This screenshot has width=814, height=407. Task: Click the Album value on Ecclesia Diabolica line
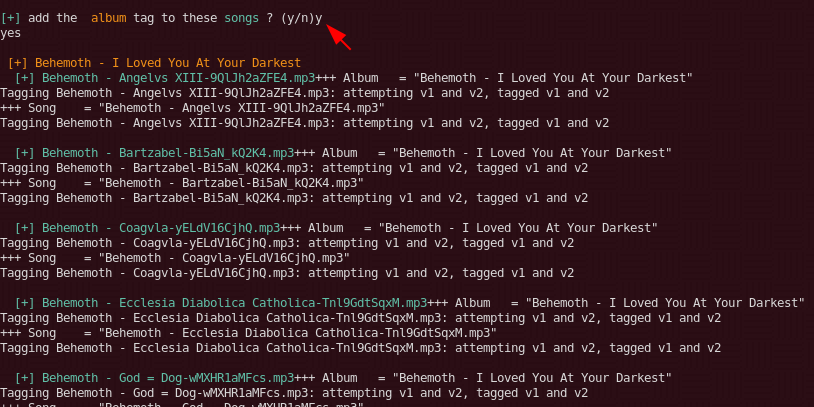[665, 303]
